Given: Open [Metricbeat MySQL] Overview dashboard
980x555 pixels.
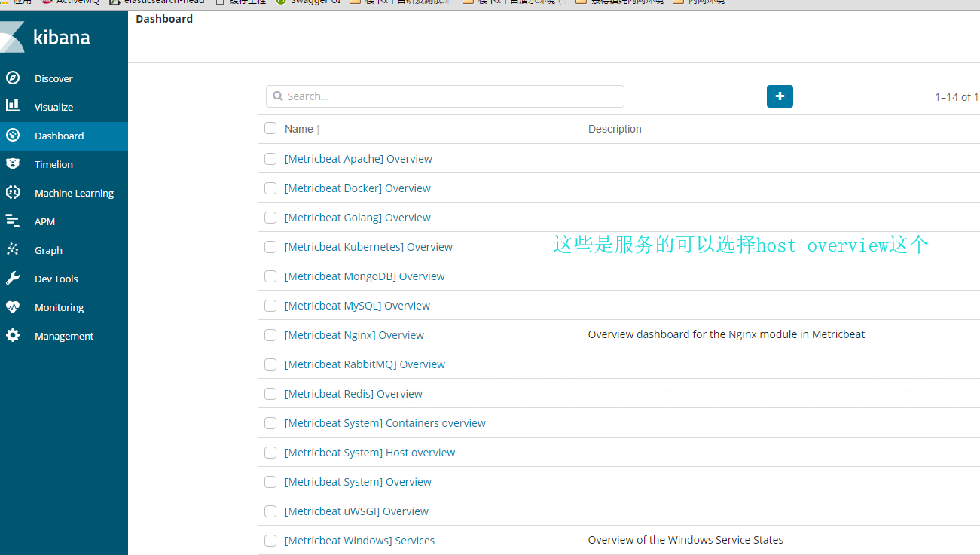Looking at the screenshot, I should (357, 306).
